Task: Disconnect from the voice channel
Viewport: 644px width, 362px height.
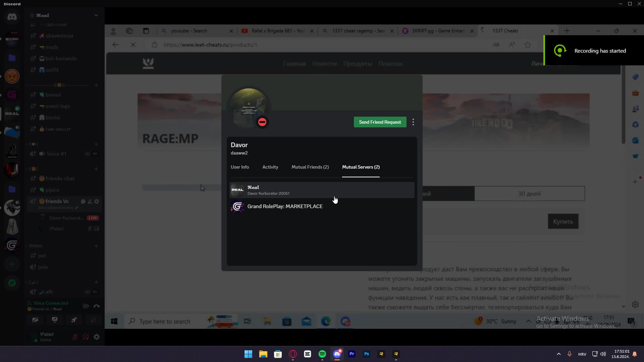Action: click(97, 306)
